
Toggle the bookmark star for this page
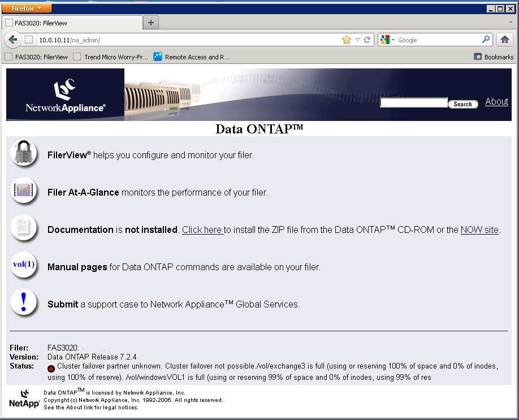coord(348,40)
